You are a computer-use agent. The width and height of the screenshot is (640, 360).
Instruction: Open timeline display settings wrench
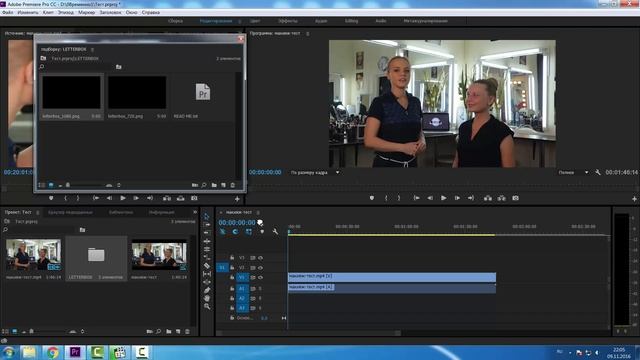click(276, 232)
